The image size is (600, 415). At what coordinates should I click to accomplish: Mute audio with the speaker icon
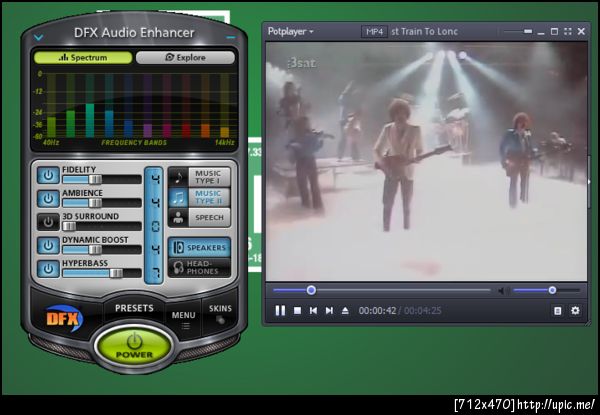click(502, 291)
